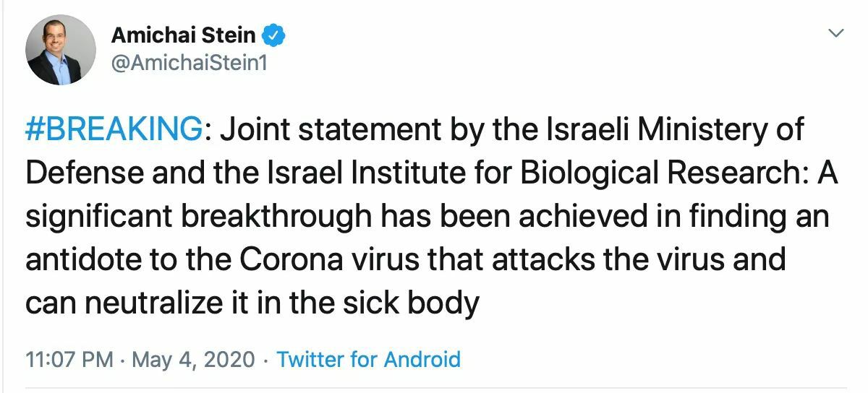Click the blue verified checkmark badge
Viewport: 868px width, 393px height.
point(274,34)
